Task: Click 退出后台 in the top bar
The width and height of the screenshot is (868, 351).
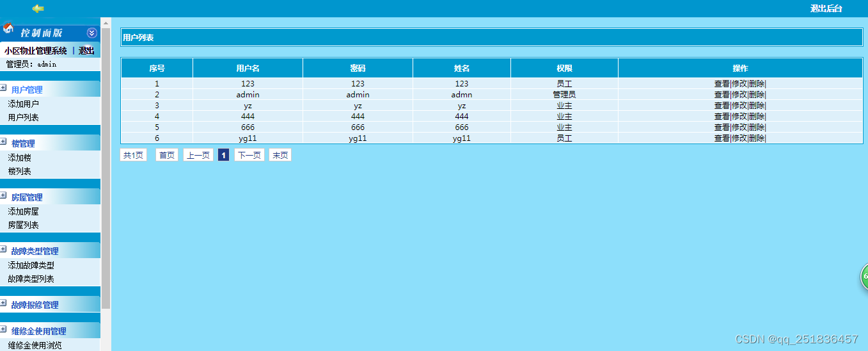Action: pos(826,8)
